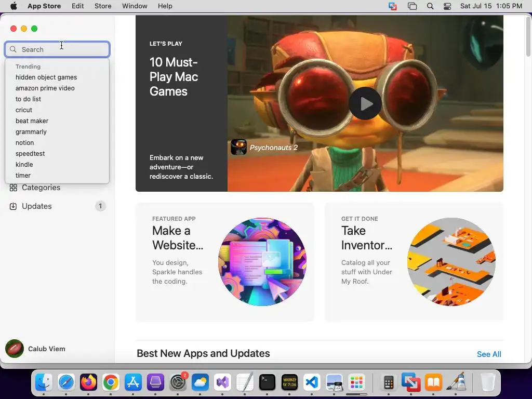This screenshot has width=532, height=399.
Task: Open the Apple menu icon
Action: coord(14,6)
